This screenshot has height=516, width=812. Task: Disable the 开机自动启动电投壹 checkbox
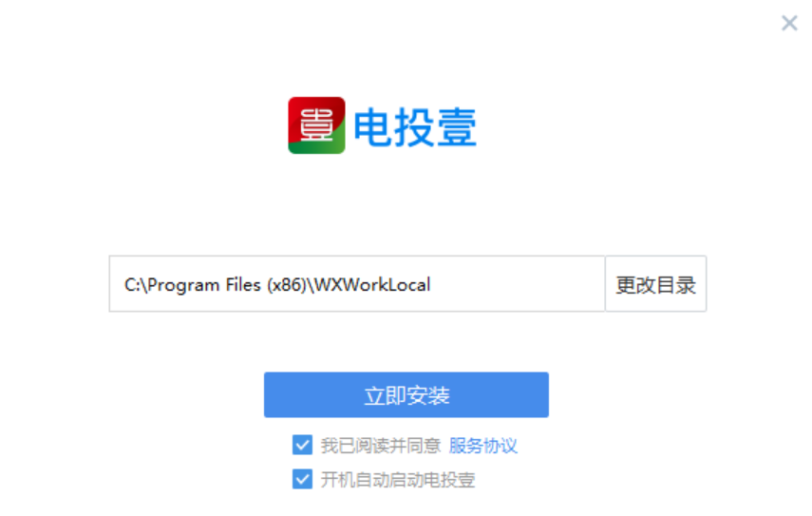coord(302,479)
